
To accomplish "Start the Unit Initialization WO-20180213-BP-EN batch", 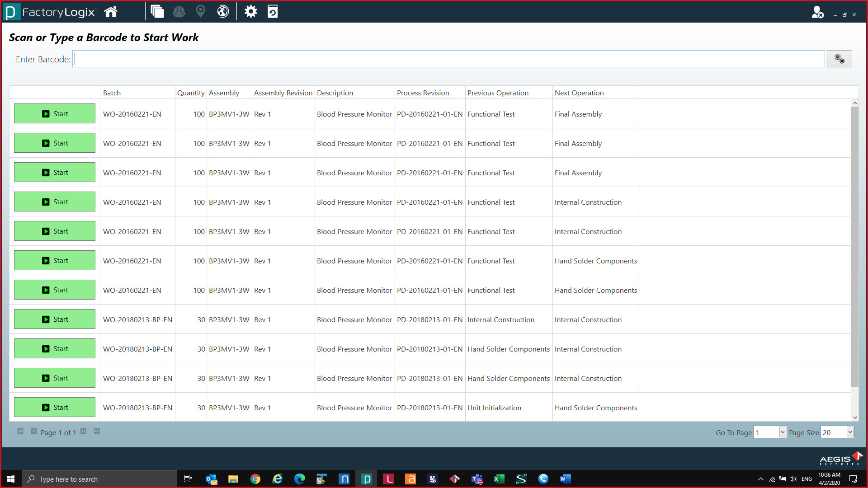I will click(55, 407).
